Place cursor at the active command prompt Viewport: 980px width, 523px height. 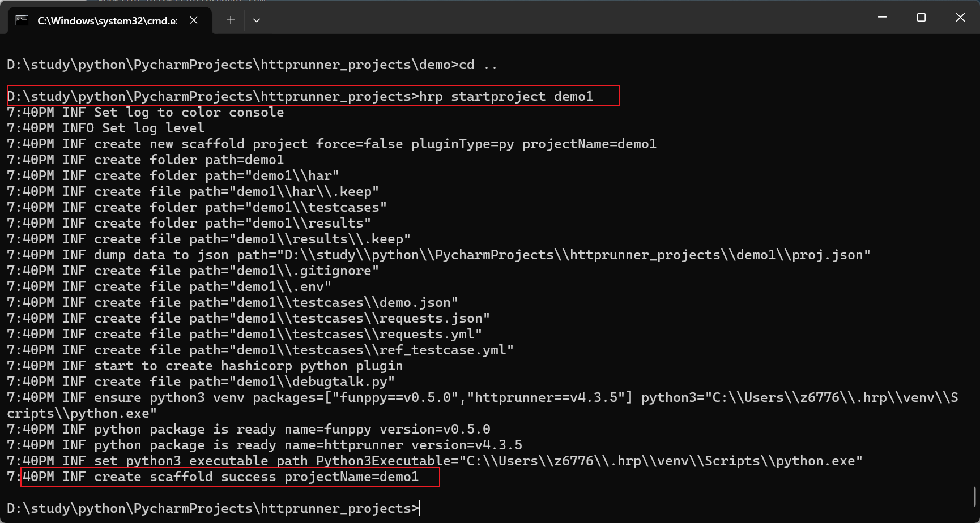418,508
